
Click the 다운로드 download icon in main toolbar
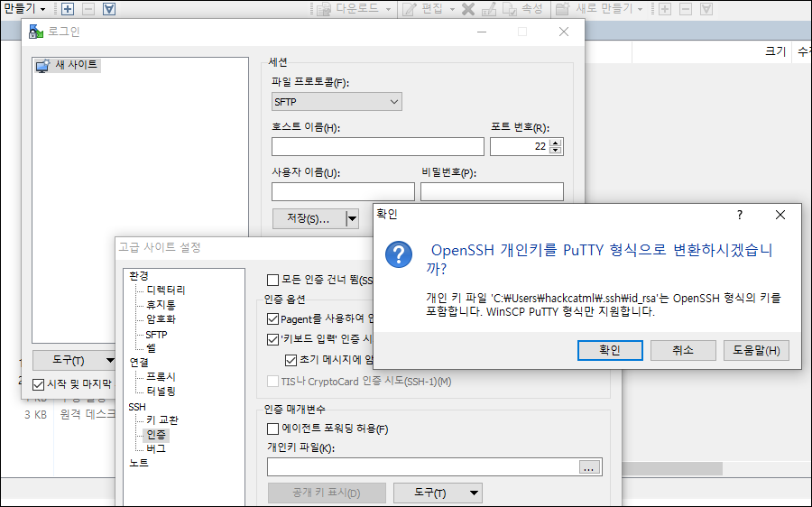coord(324,9)
